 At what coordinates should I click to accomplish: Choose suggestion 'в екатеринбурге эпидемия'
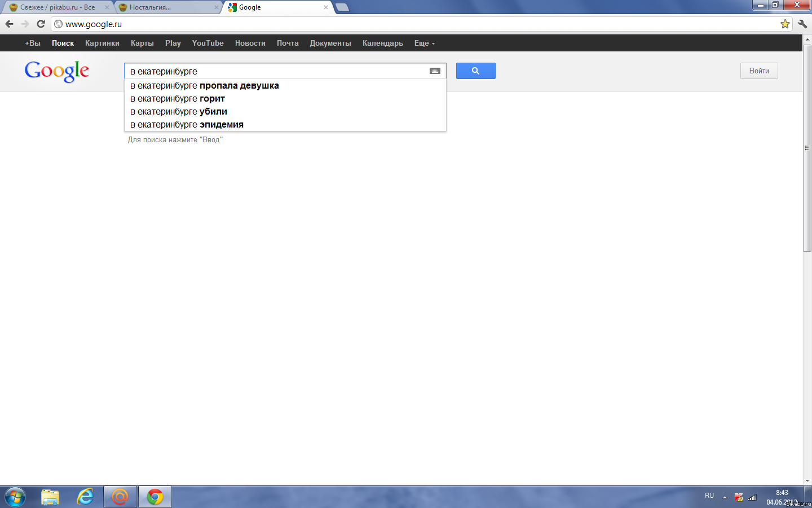coord(285,125)
